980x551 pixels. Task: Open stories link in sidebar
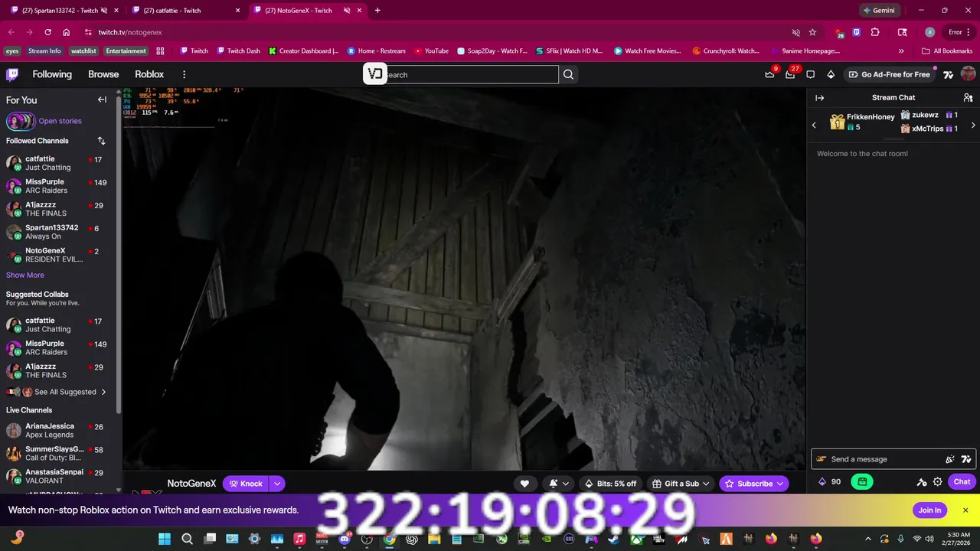point(60,121)
